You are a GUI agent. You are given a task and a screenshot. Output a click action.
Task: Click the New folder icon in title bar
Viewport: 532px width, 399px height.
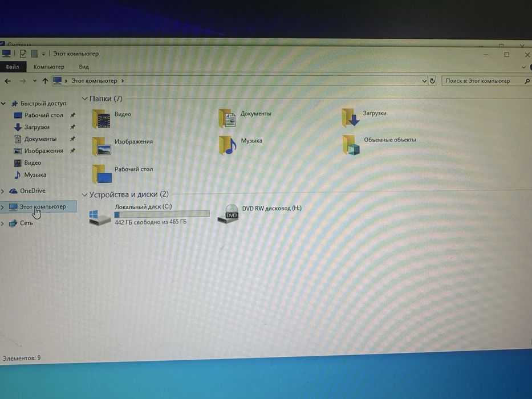tap(34, 54)
